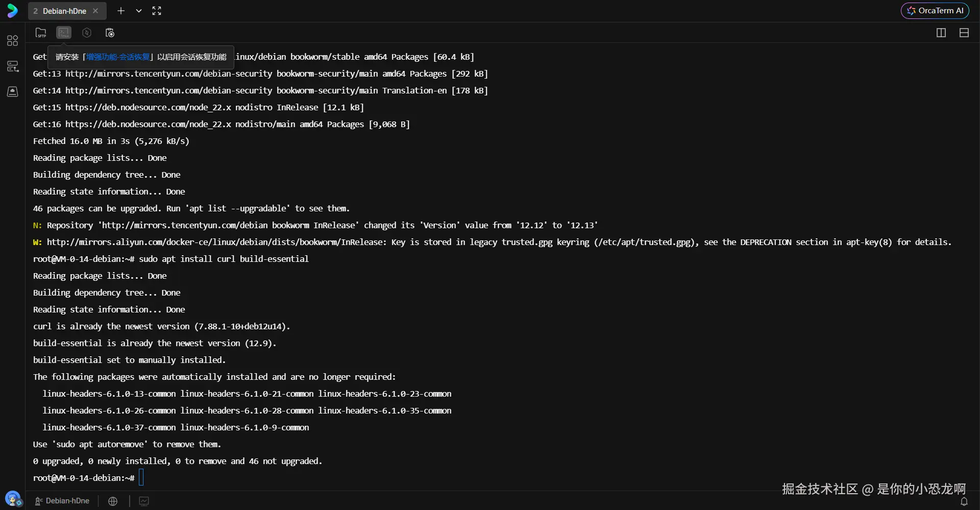The image size is (980, 510).
Task: Click the 增强功能-会话恢复 install link
Action: (x=118, y=57)
